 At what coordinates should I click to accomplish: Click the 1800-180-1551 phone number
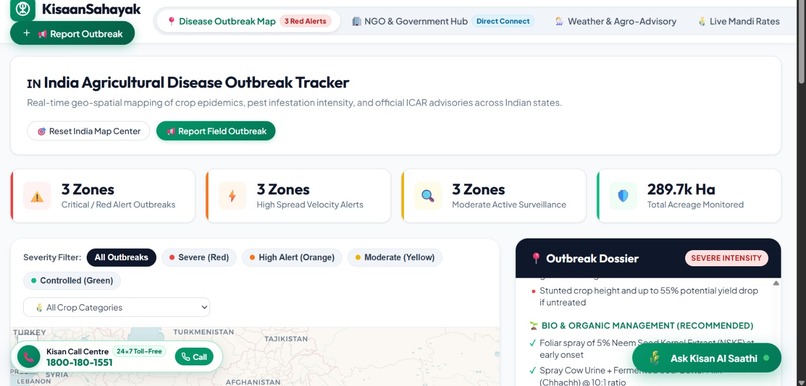click(79, 362)
